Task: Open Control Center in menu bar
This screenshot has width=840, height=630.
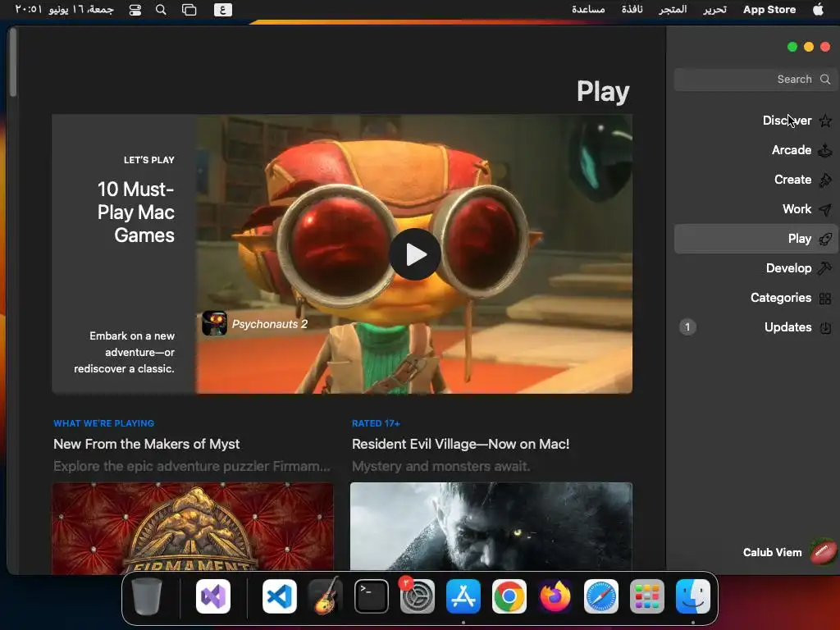Action: 135,10
